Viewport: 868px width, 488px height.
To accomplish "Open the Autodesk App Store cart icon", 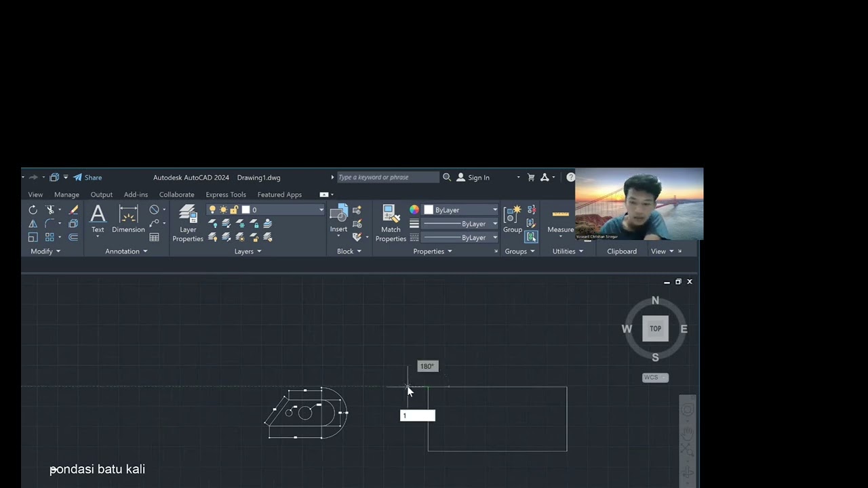I will (x=531, y=178).
